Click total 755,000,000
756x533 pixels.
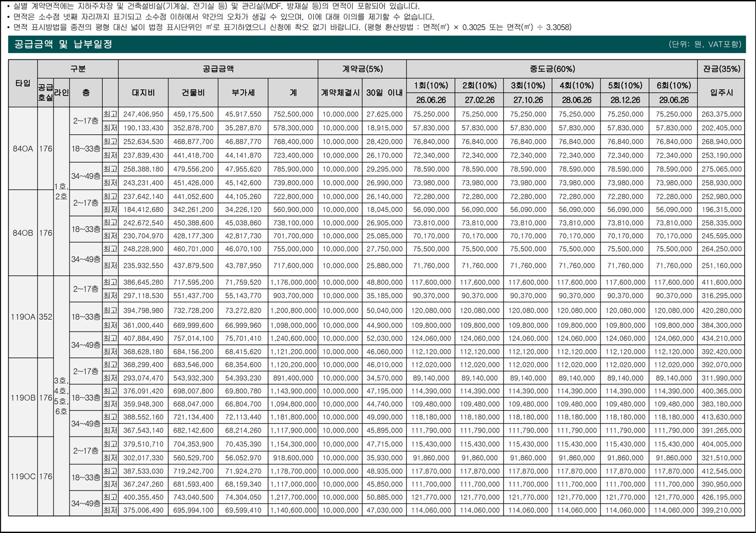[x=293, y=249]
